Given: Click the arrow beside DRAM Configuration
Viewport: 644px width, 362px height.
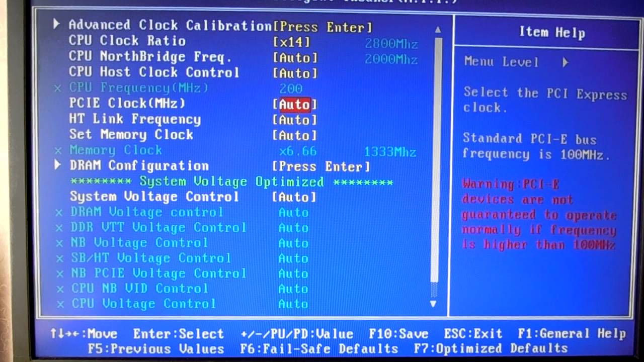Looking at the screenshot, I should 57,164.
